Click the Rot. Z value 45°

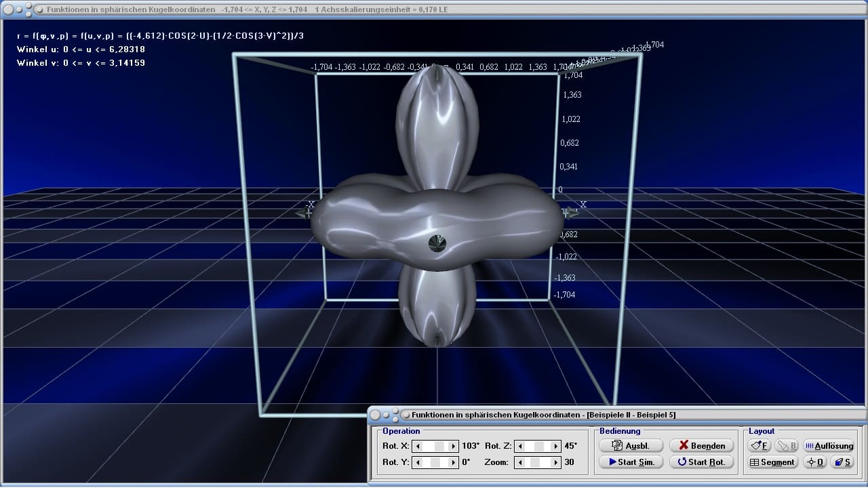(x=570, y=446)
